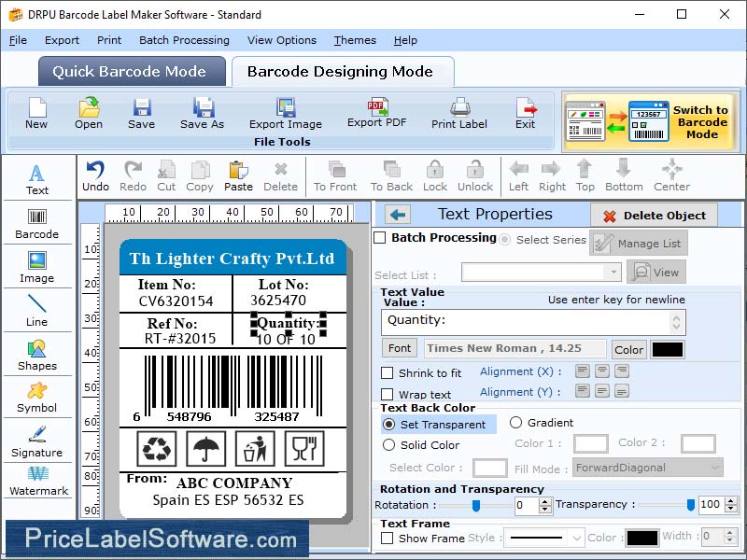
Task: Insert an Image using the sidebar tool
Action: [x=37, y=269]
